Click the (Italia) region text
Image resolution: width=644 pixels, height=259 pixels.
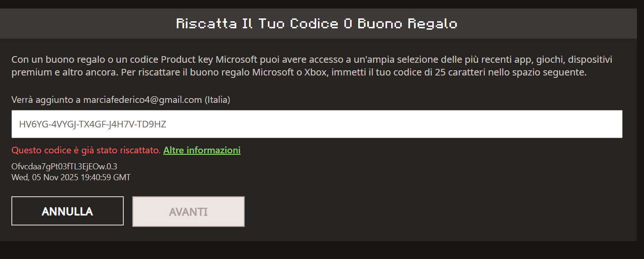pyautogui.click(x=217, y=100)
